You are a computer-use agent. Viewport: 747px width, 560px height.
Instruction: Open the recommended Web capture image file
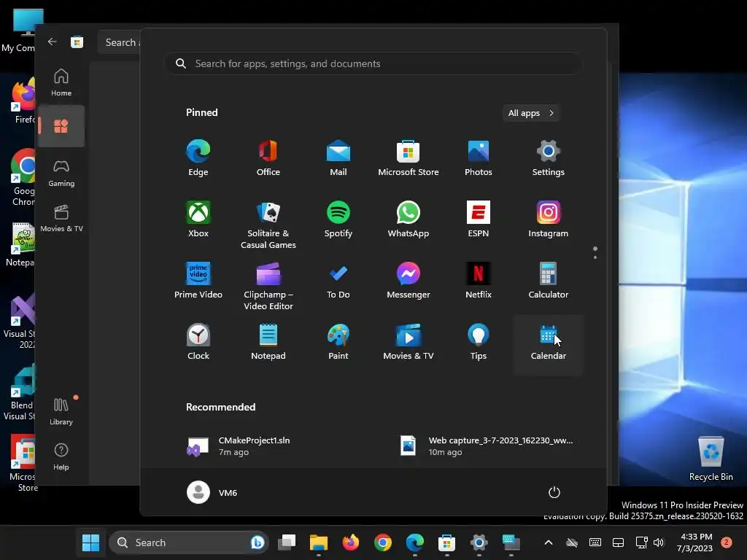[488, 446]
